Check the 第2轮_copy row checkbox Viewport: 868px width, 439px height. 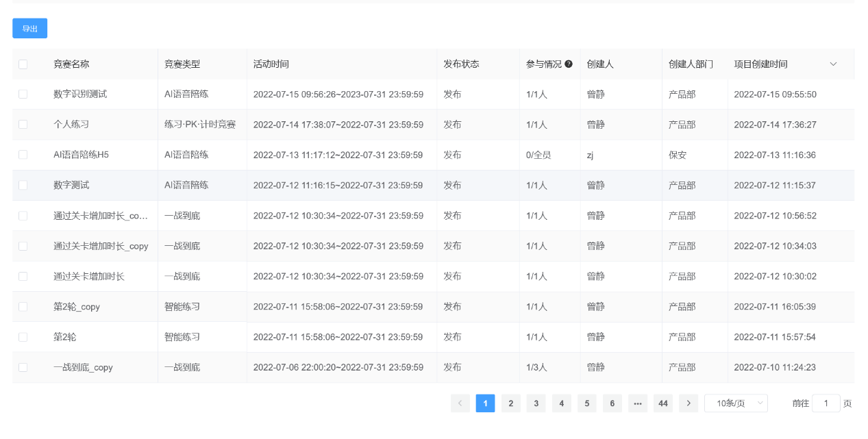point(23,307)
